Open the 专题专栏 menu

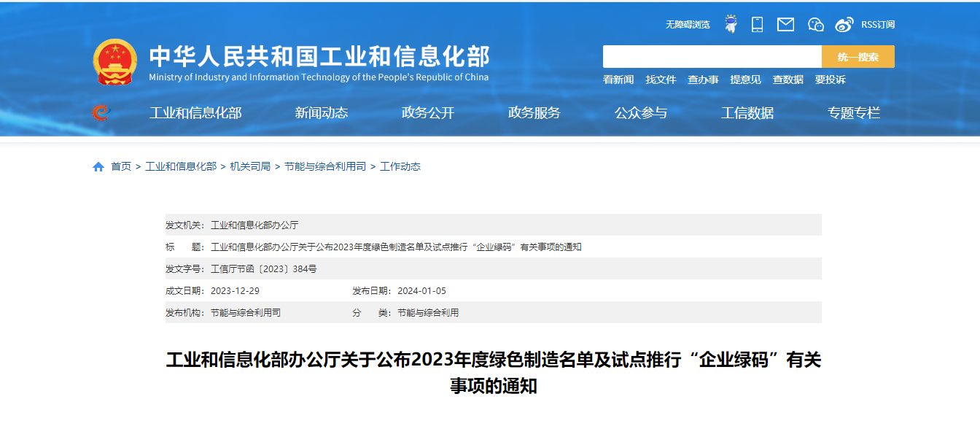click(x=853, y=113)
